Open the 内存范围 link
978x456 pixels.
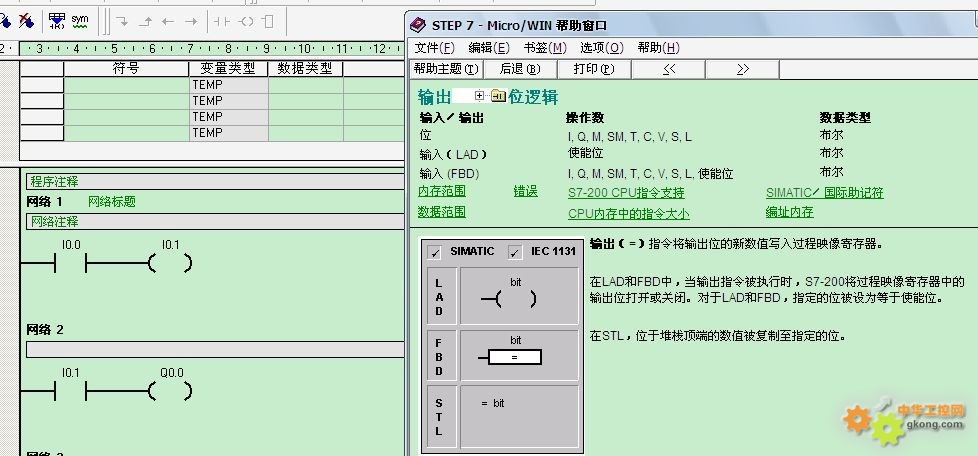pyautogui.click(x=442, y=192)
